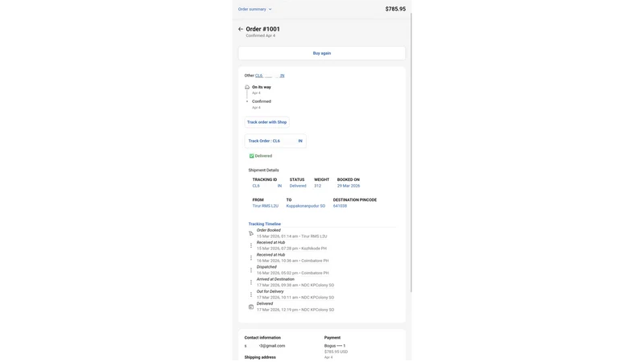The width and height of the screenshot is (644, 362).
Task: Click the Track Order : CL6 button
Action: [275, 141]
